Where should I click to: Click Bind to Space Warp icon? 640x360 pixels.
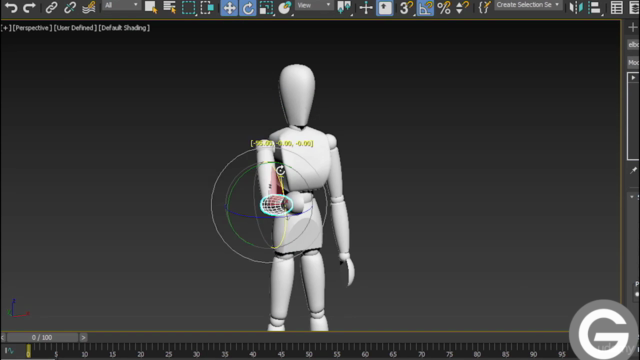tap(89, 7)
